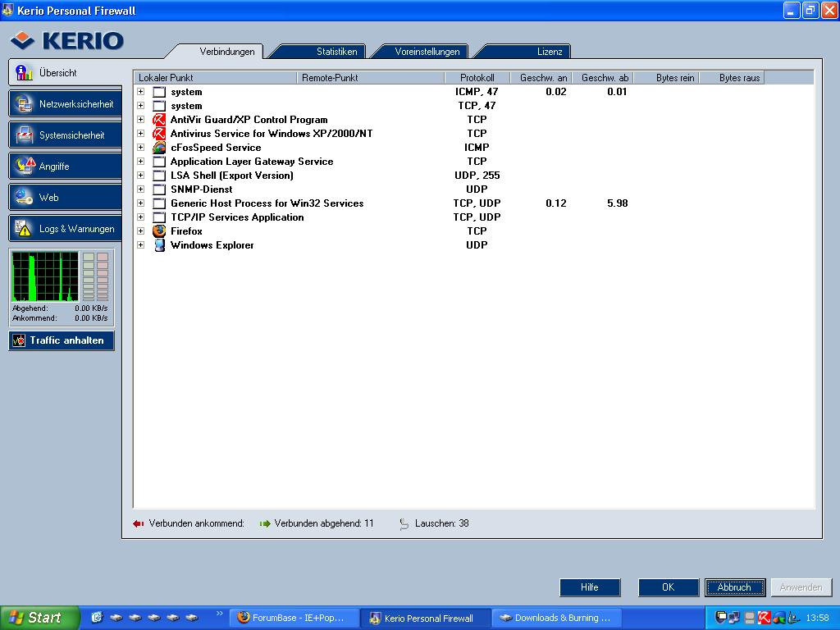Click the Windows Explorer row icon
The height and width of the screenshot is (630, 840).
[x=159, y=244]
